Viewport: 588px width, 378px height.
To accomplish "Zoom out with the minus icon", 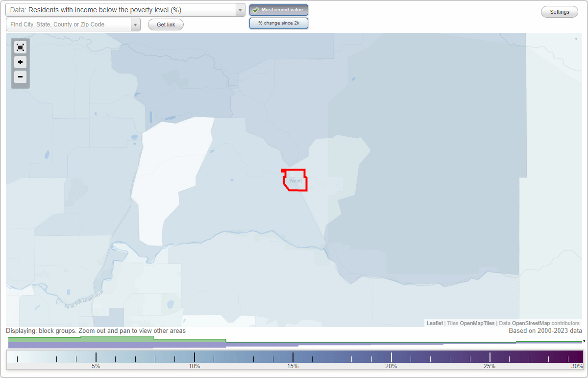I will [x=20, y=77].
